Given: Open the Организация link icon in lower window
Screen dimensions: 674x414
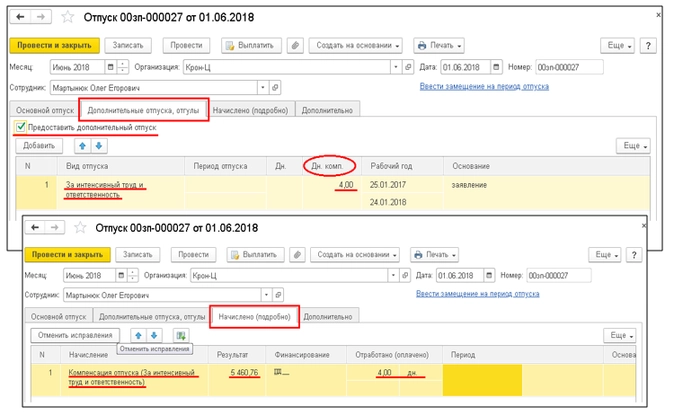Looking at the screenshot, I should (x=404, y=275).
